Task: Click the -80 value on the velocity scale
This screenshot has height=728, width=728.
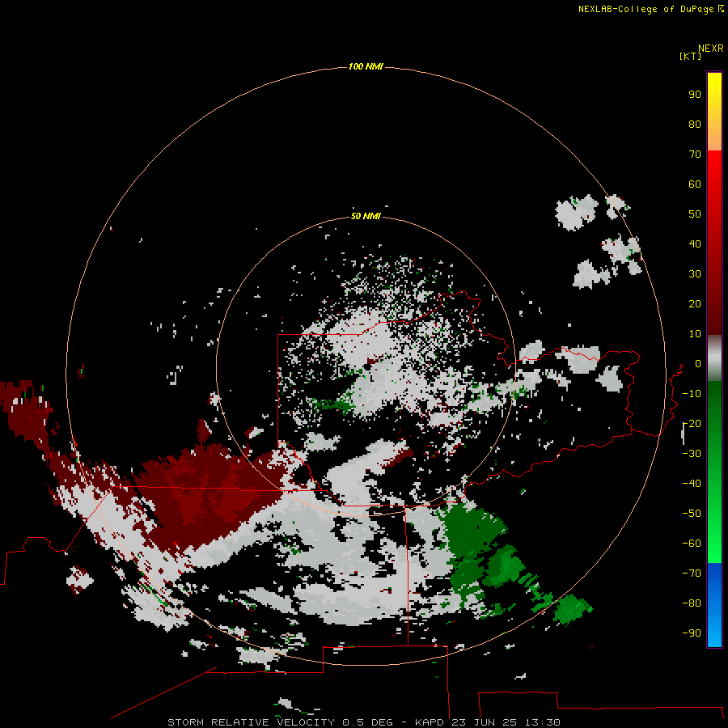Action: click(x=692, y=603)
